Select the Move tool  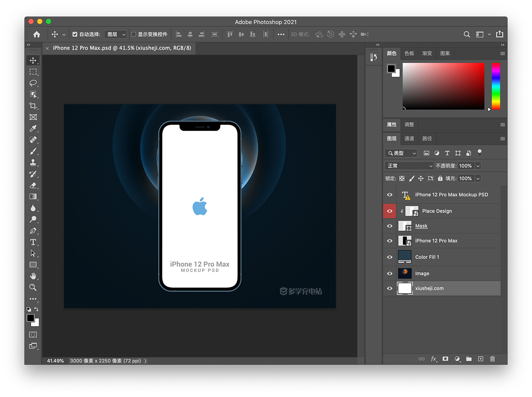33,60
